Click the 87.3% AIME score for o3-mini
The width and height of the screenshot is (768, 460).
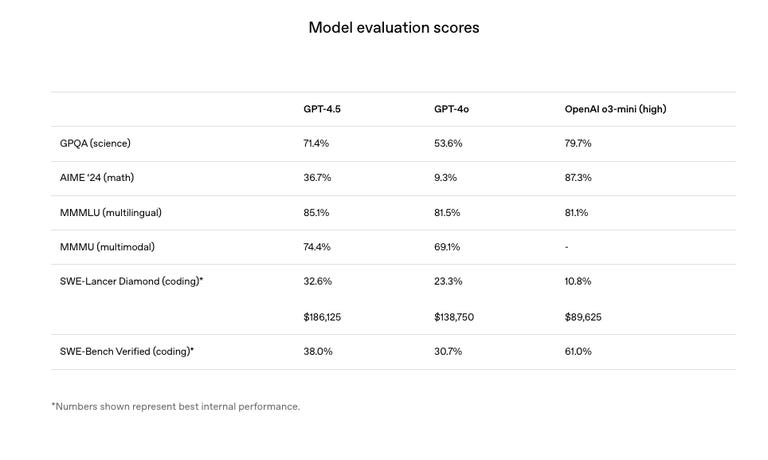point(578,178)
